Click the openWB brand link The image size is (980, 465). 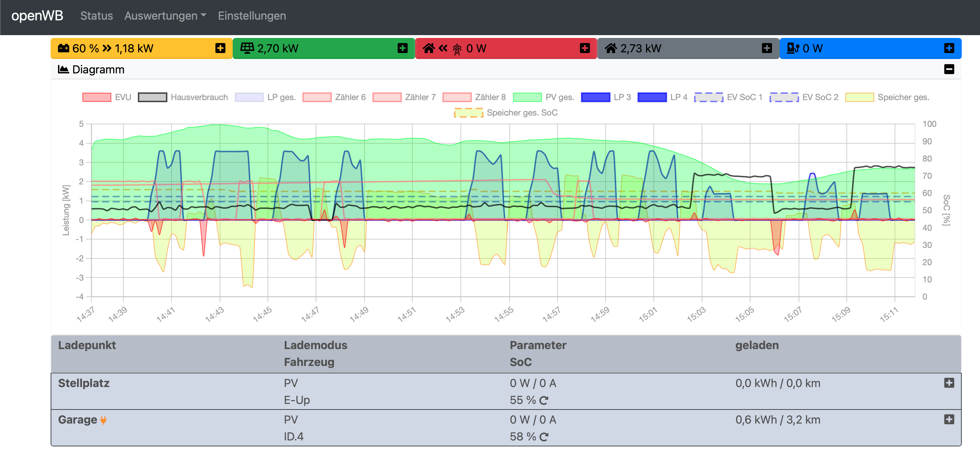[37, 15]
